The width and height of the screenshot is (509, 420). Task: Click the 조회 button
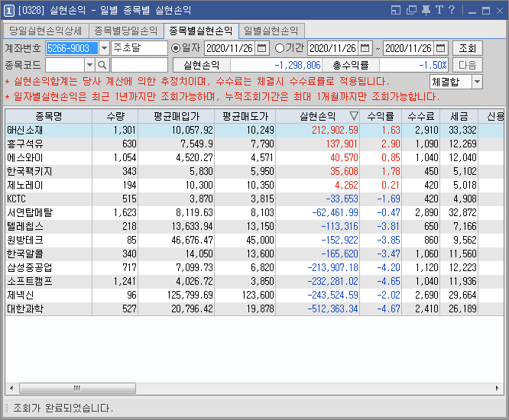[467, 48]
